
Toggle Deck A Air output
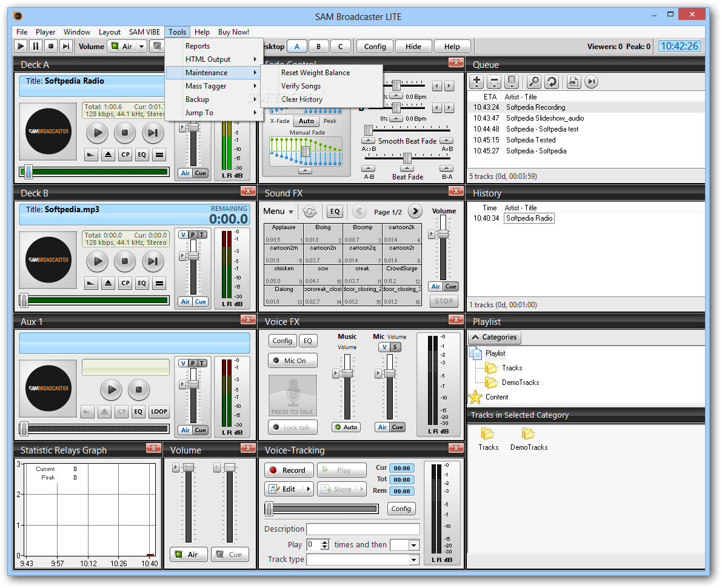click(x=185, y=173)
